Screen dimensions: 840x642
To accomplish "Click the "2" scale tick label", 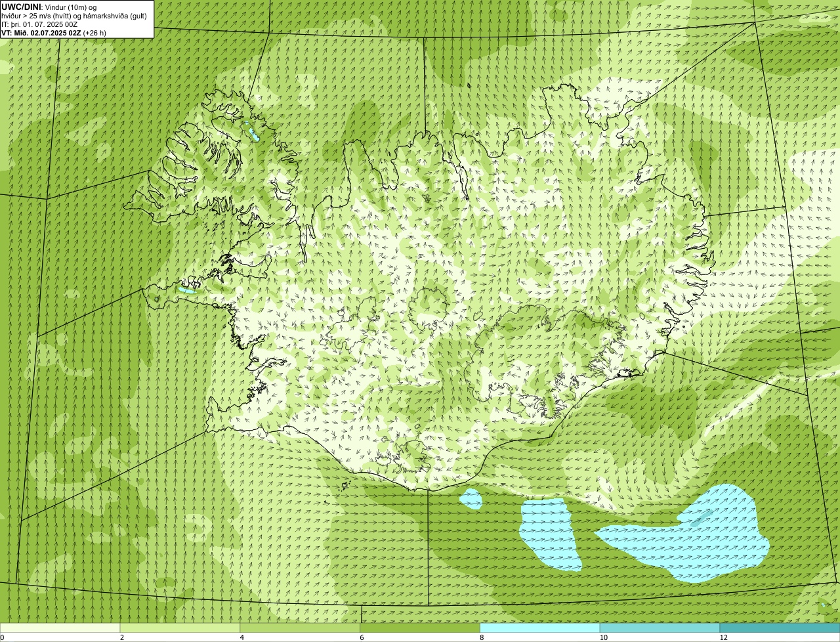I will [x=122, y=637].
